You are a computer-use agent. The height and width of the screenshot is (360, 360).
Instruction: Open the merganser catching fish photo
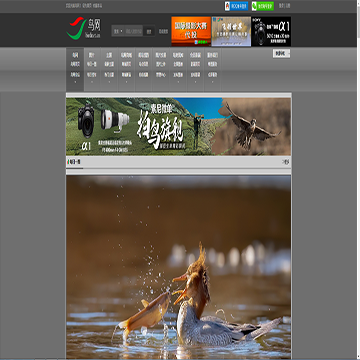click(178, 267)
